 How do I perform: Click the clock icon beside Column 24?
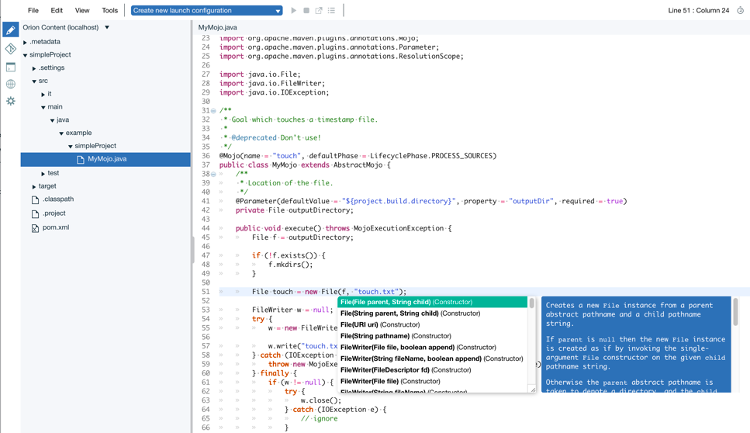(738, 10)
